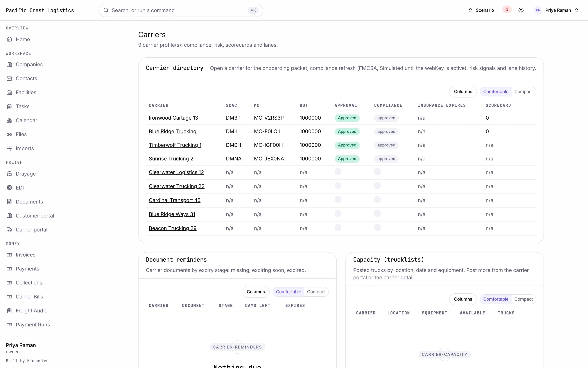Image resolution: width=588 pixels, height=368 pixels.
Task: Set Document reminders table to Comfortable
Action: pos(288,292)
